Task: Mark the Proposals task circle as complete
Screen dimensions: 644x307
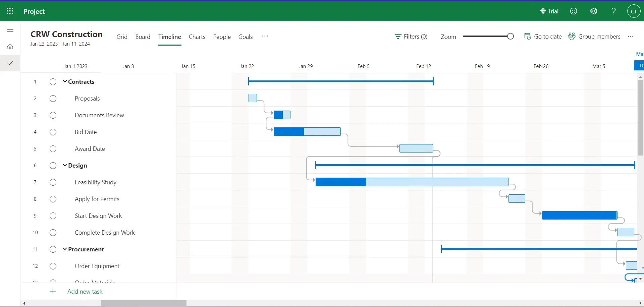Action: 53,98
